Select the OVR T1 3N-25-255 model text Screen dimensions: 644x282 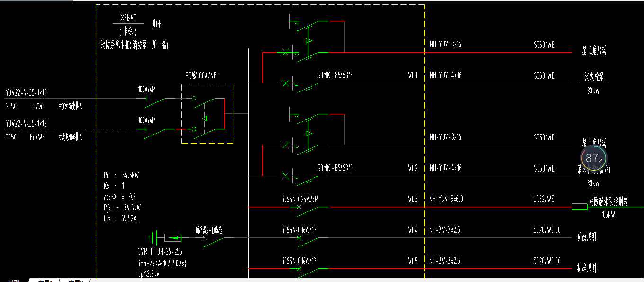[x=159, y=252]
